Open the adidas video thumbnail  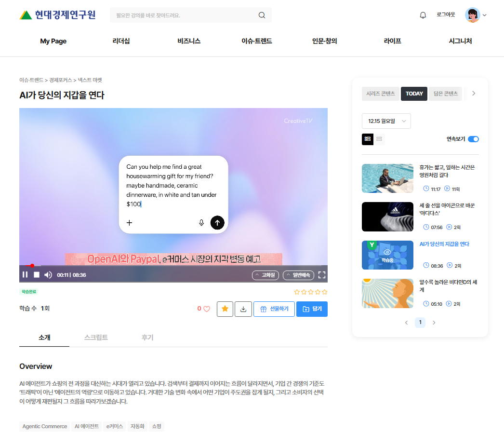click(387, 217)
